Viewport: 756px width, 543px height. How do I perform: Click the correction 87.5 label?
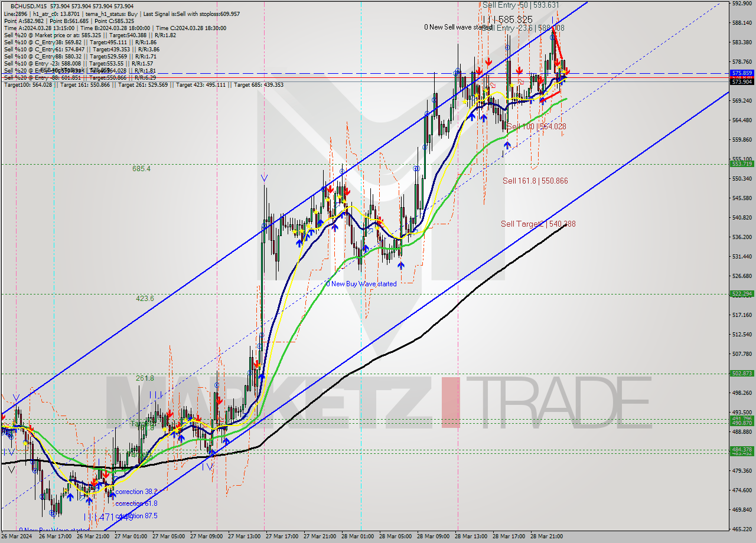136,516
